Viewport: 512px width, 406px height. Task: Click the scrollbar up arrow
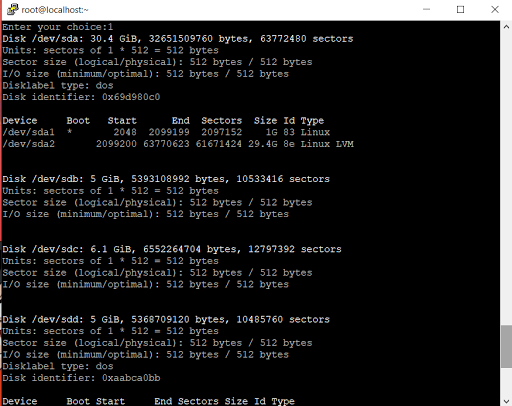pos(506,27)
